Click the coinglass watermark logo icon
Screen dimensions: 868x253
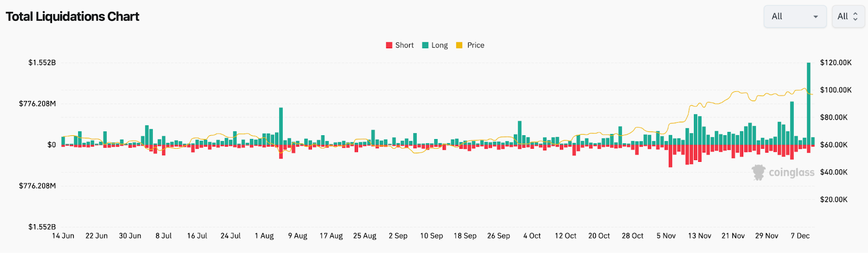[x=758, y=173]
